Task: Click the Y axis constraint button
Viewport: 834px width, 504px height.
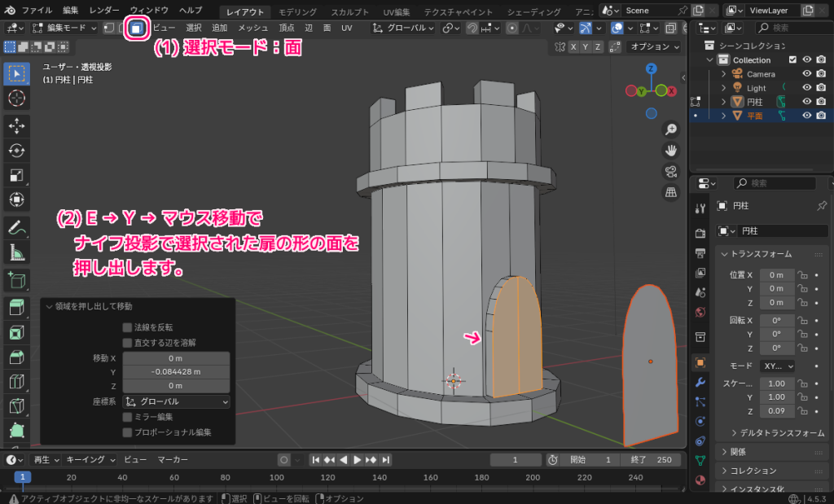Action: pyautogui.click(x=585, y=47)
